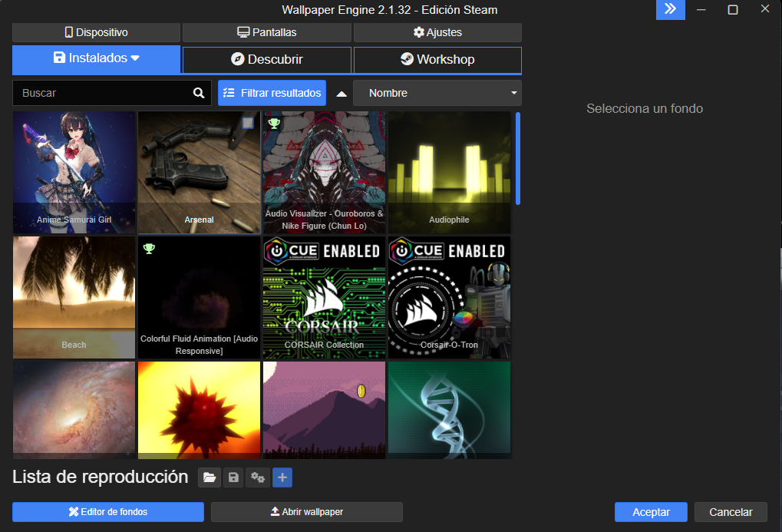Select the pixel mountain coin wallpaper

[x=324, y=410]
